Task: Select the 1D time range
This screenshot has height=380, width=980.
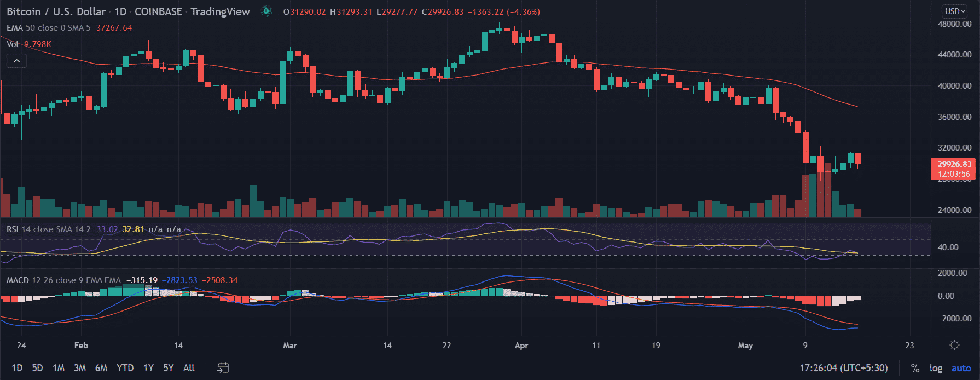Action: click(17, 368)
